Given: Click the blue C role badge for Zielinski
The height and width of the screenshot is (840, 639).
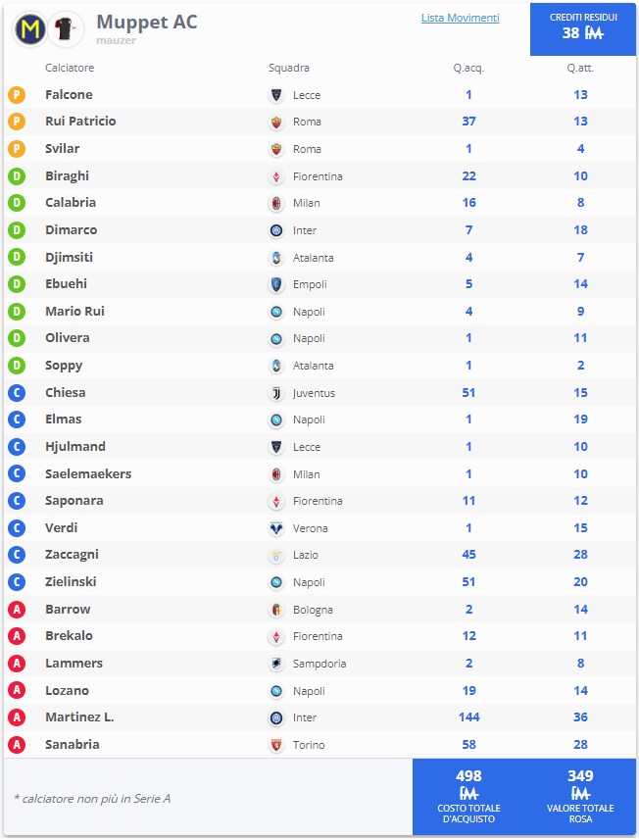Looking at the screenshot, I should pyautogui.click(x=17, y=582).
